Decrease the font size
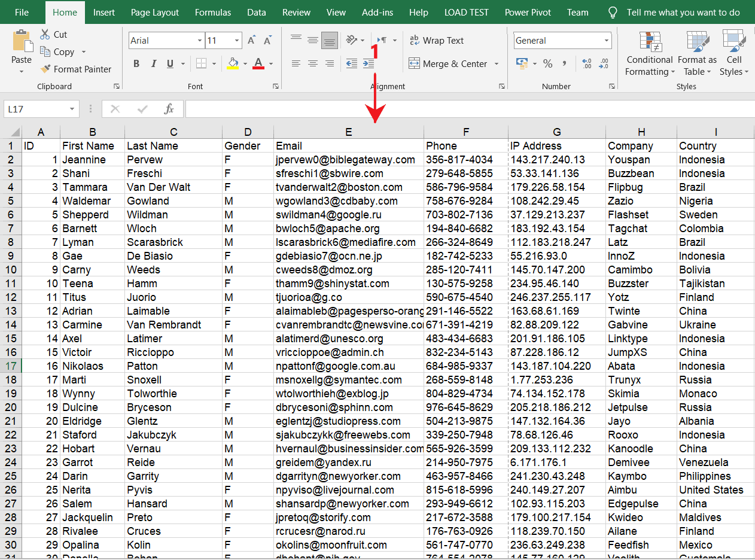 coord(267,41)
